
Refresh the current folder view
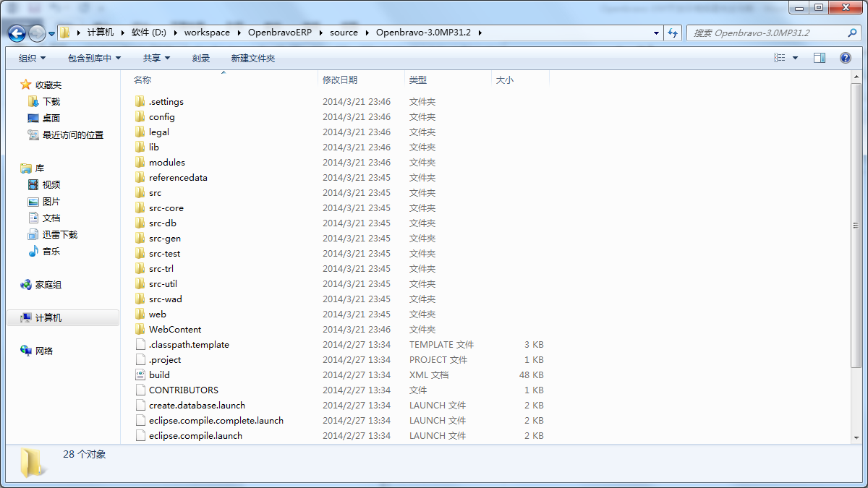coord(673,33)
